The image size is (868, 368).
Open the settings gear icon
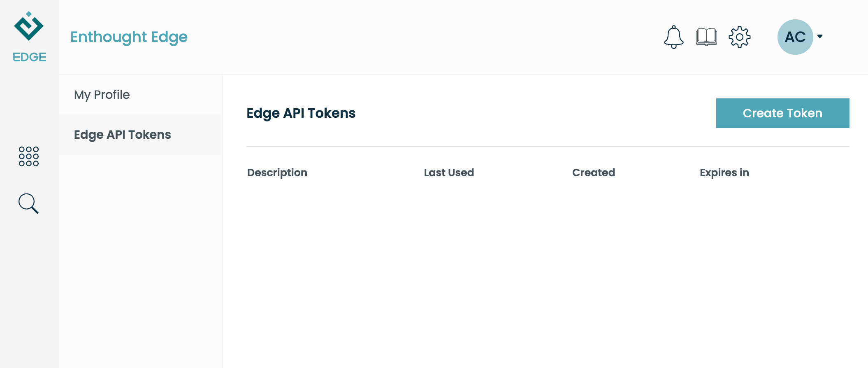(x=740, y=37)
